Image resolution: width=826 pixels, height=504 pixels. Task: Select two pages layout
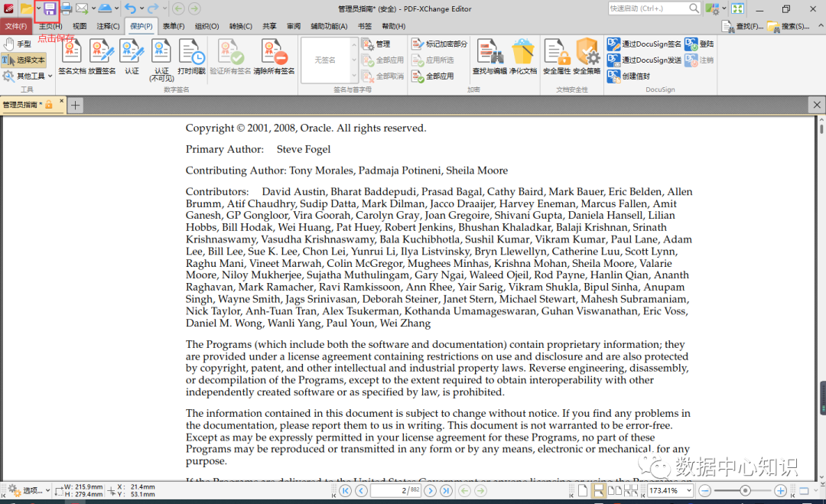click(614, 491)
